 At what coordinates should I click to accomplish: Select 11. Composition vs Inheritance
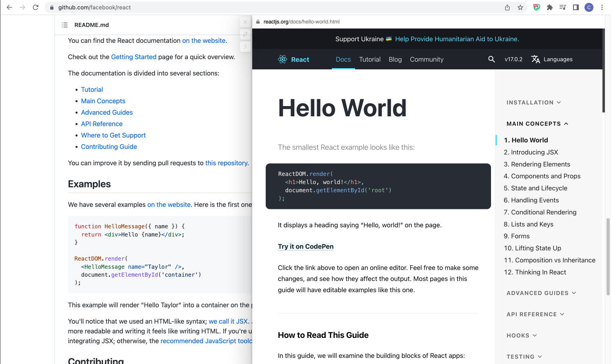pos(550,260)
